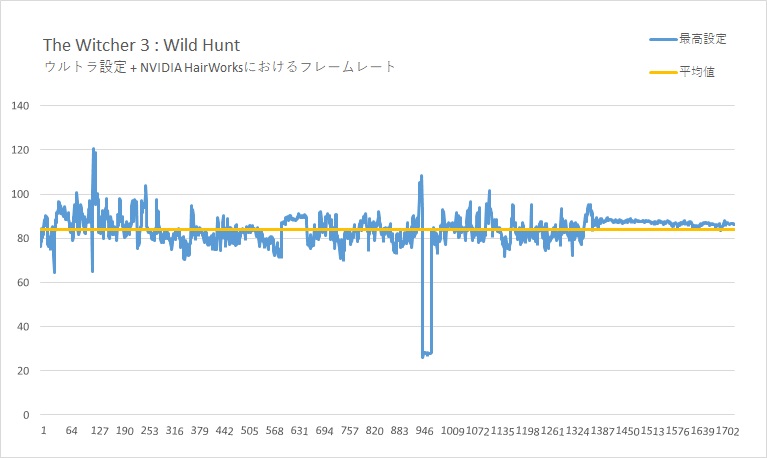Click the 20 y-axis label

click(x=23, y=371)
